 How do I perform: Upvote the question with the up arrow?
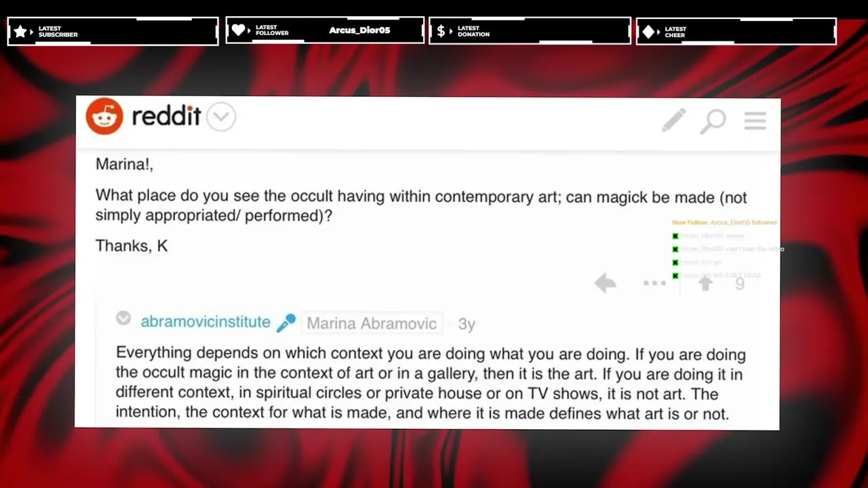pos(705,283)
